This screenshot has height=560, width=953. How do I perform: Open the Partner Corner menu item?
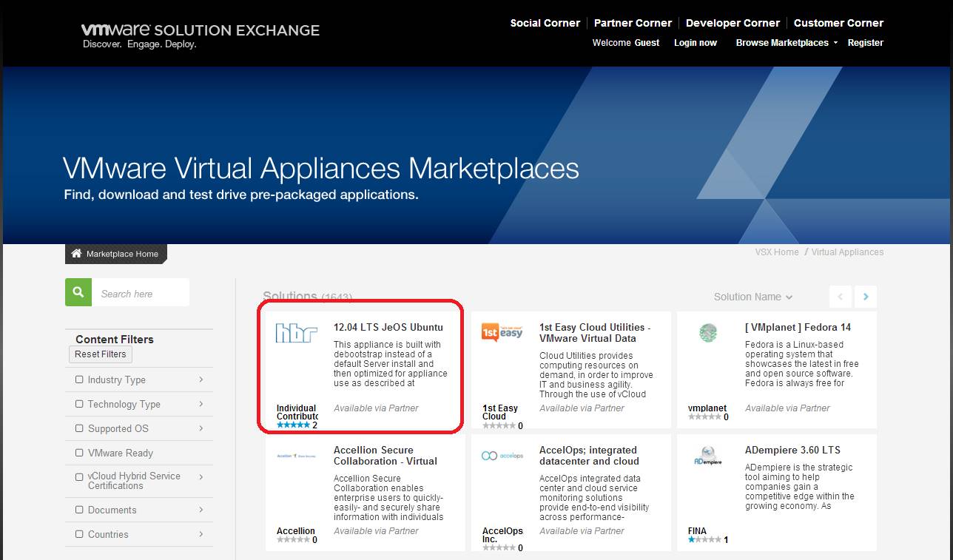click(x=633, y=23)
